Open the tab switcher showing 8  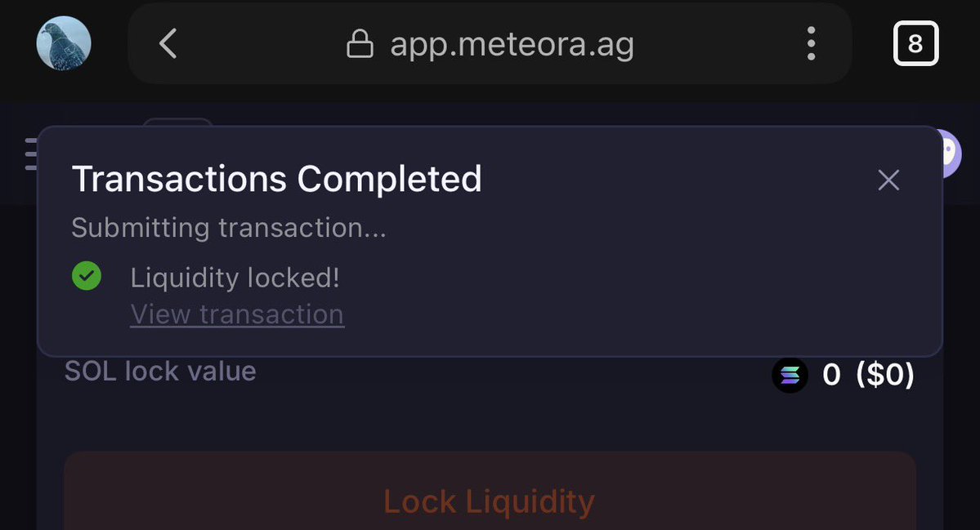(915, 43)
